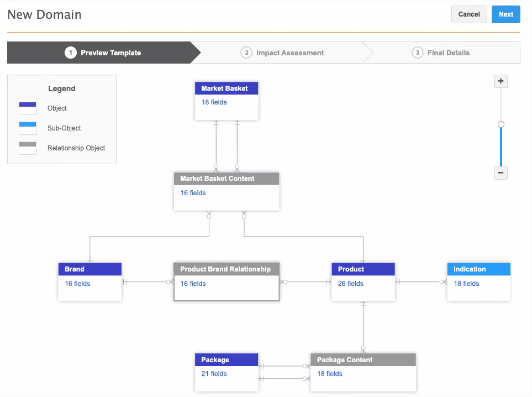Switch to Final Details step
Viewport: 532px width, 397px height.
point(448,53)
